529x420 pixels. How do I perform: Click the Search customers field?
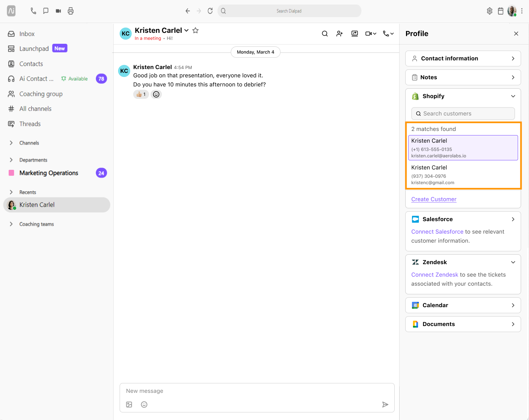pyautogui.click(x=463, y=114)
